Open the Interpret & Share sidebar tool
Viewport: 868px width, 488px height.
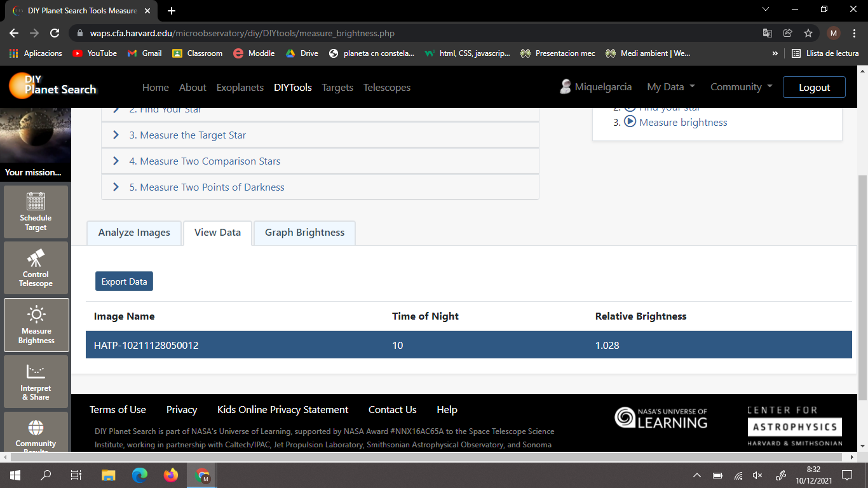[36, 381]
